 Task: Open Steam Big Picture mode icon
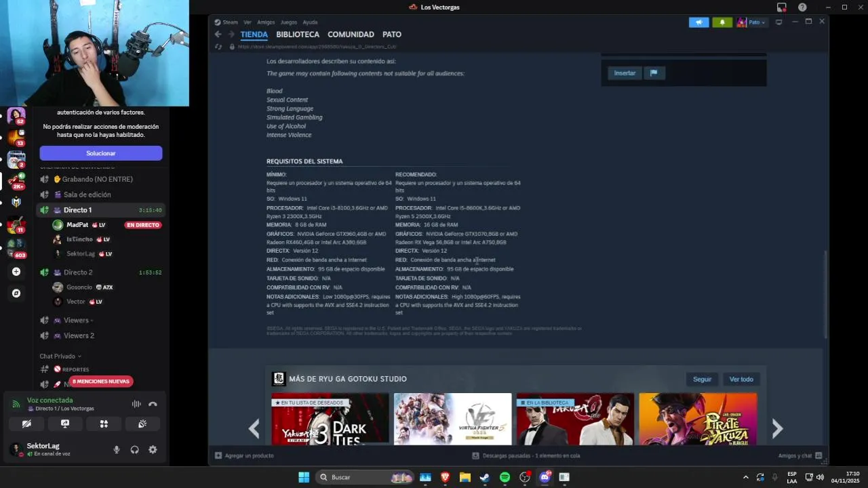point(778,22)
